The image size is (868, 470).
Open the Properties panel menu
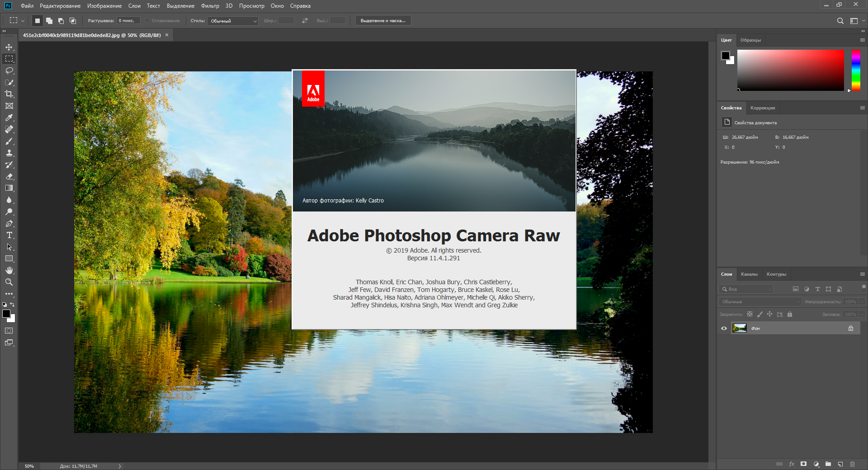pyautogui.click(x=862, y=108)
